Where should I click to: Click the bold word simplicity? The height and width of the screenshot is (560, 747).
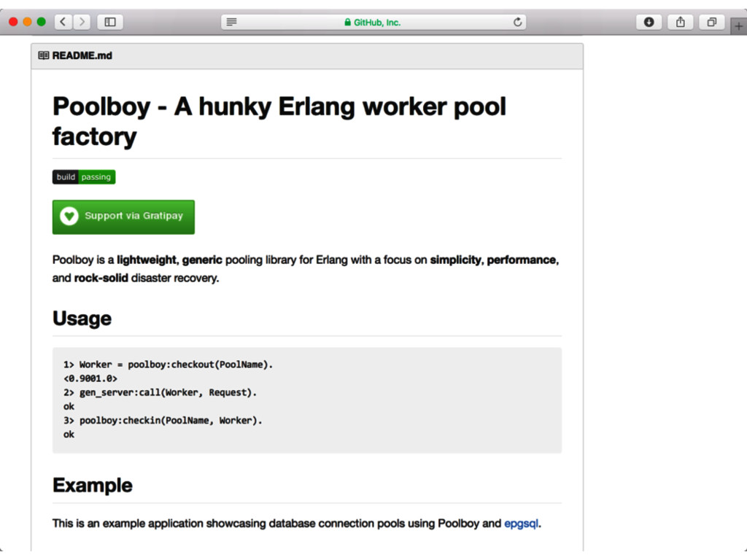pos(456,260)
